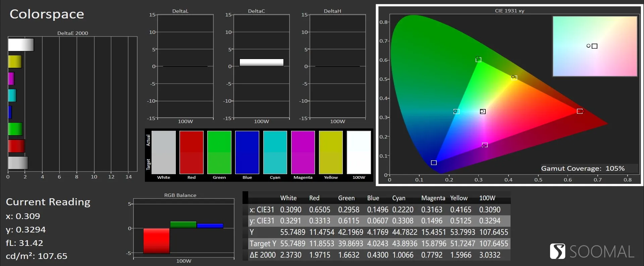Viewport: 644px width, 266px height.
Task: Click the magenta secondary marker on CIE diagram
Action: pos(485,145)
